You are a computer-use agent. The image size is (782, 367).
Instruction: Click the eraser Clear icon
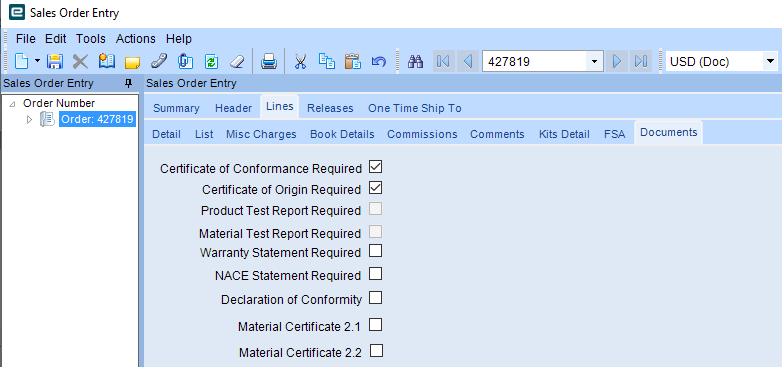coord(237,61)
